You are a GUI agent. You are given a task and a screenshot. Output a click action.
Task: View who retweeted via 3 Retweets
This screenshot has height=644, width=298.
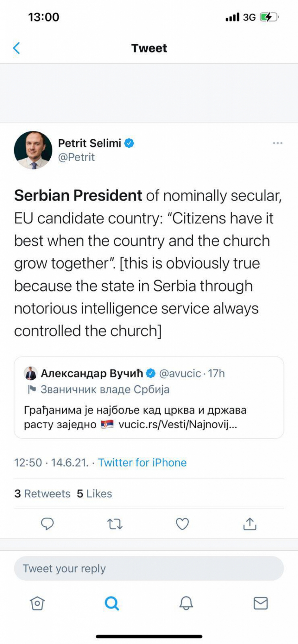point(42,493)
